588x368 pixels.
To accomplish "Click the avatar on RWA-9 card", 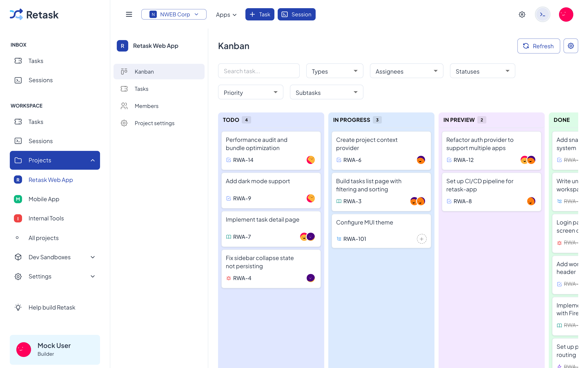I will (311, 198).
